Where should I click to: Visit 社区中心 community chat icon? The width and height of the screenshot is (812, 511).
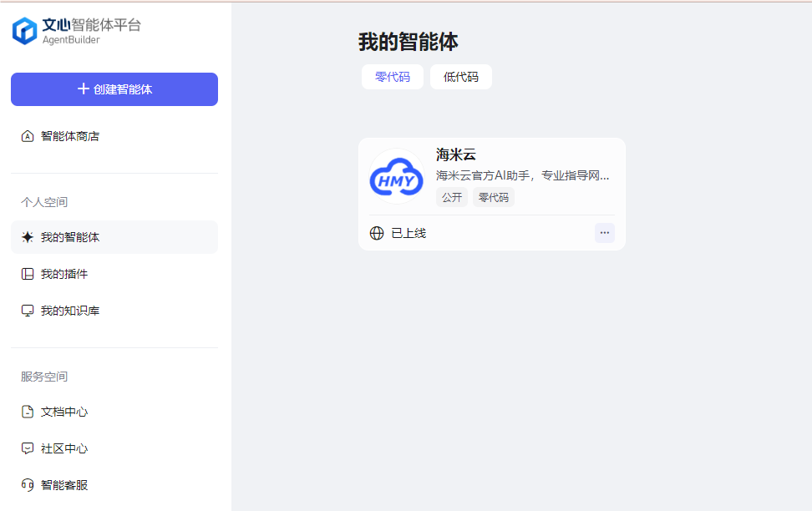28,448
